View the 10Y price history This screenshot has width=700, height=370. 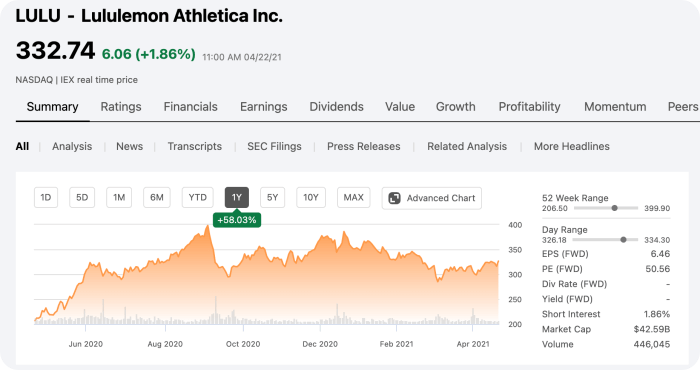click(x=311, y=197)
